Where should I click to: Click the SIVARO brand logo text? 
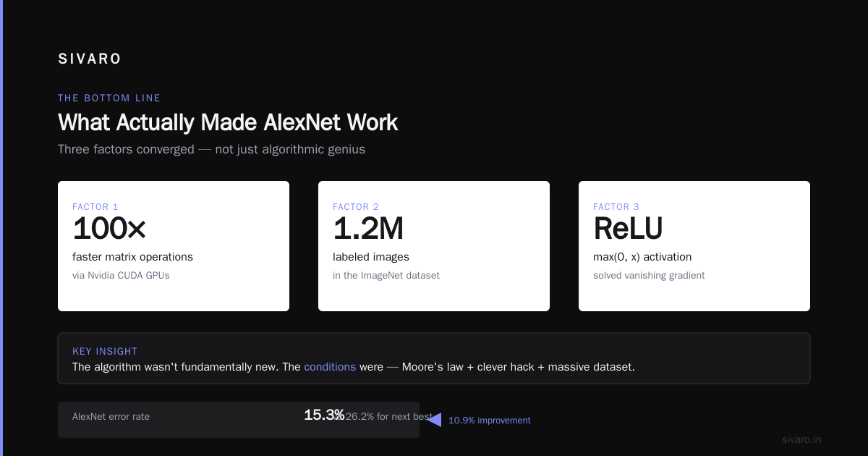tap(90, 59)
